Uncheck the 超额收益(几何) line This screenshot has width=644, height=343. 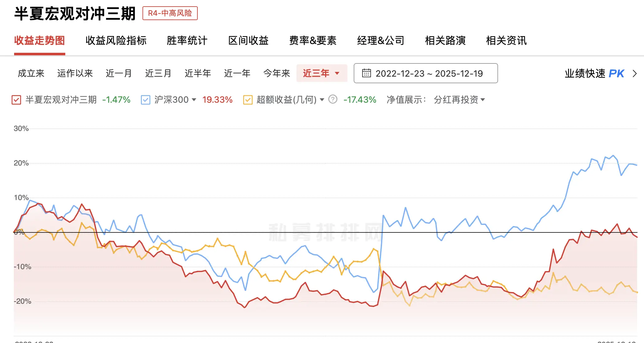point(248,100)
